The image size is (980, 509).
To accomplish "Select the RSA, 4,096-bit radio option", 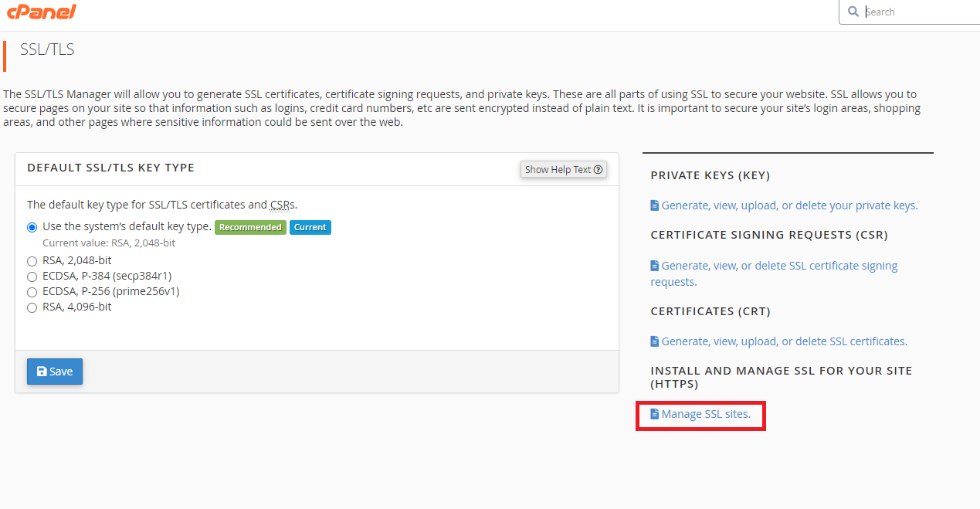I will pyautogui.click(x=32, y=307).
